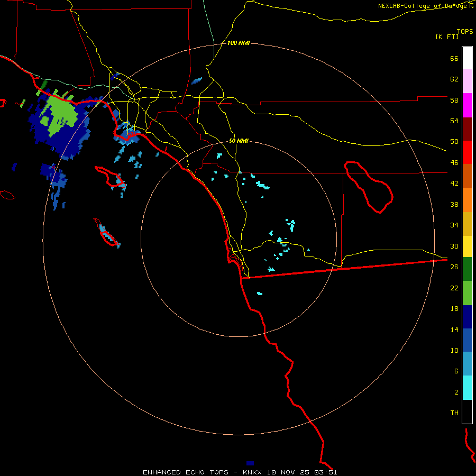The width and height of the screenshot is (476, 476).
Task: Click the 100 NMI range ring label
Action: tap(239, 43)
